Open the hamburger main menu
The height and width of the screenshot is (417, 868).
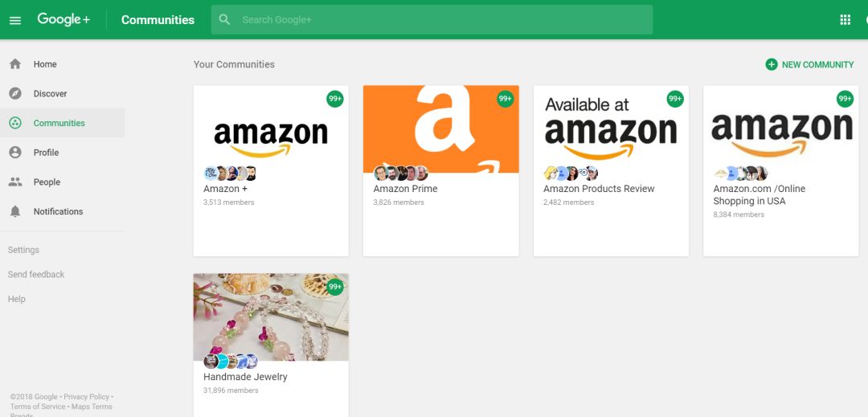point(15,20)
